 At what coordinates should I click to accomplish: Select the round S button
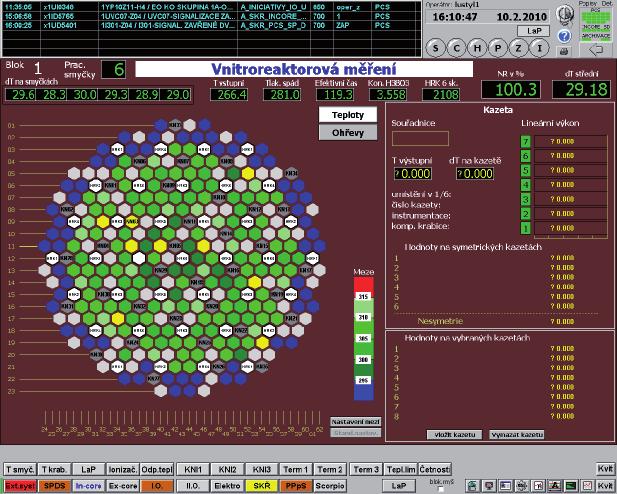pos(436,48)
